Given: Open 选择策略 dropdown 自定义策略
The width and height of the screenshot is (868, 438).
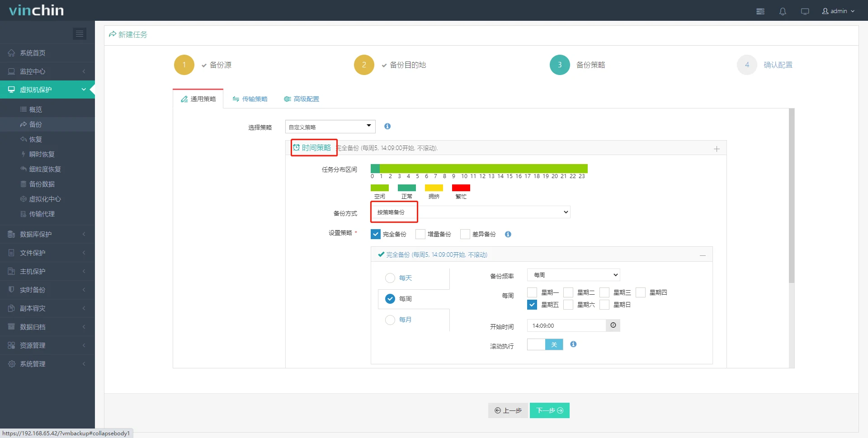Looking at the screenshot, I should (x=330, y=127).
